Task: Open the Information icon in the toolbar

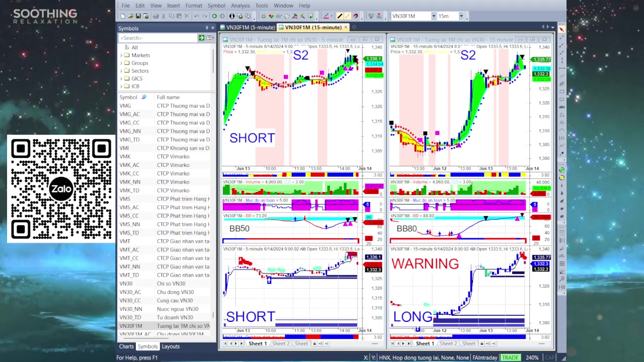Action: (232, 16)
